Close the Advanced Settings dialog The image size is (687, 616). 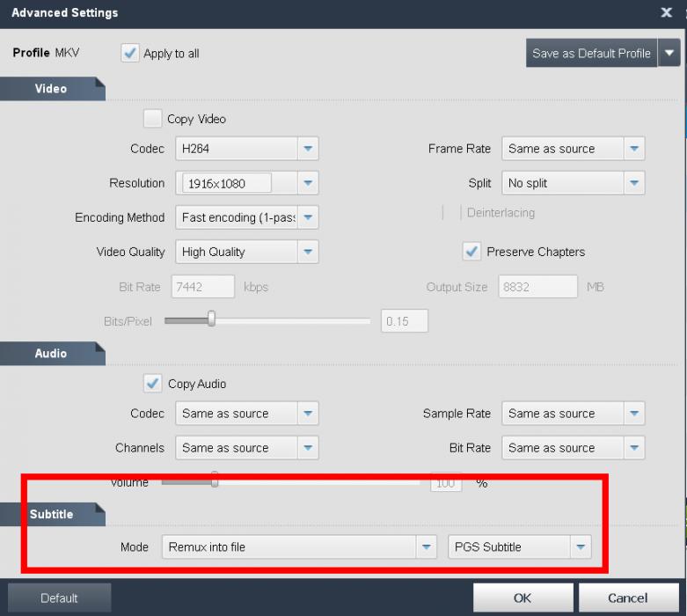coord(666,12)
